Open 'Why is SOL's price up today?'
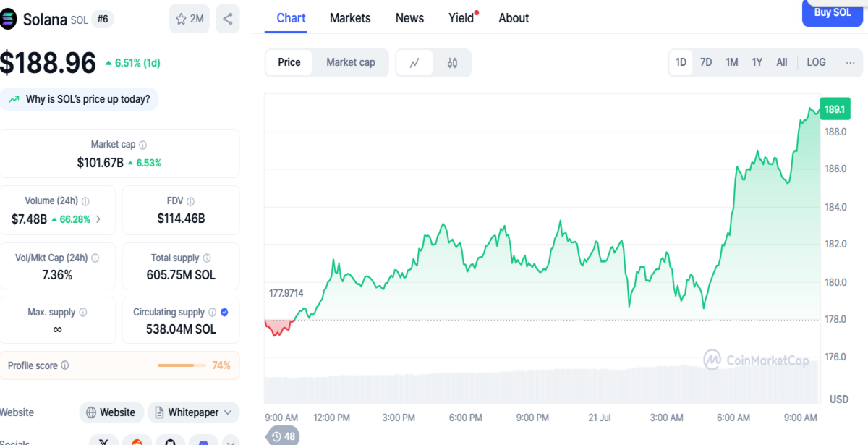The image size is (868, 445). [80, 99]
